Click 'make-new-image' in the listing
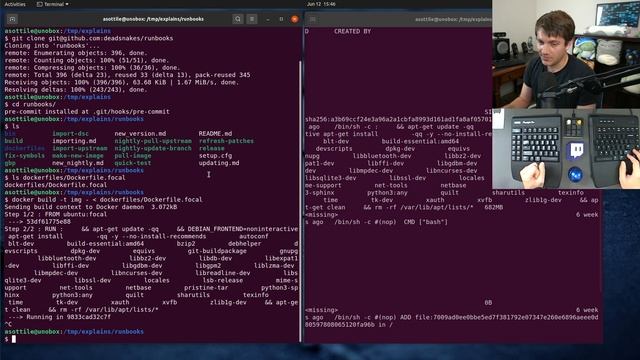Image resolution: width=640 pixels, height=360 pixels. click(x=78, y=156)
